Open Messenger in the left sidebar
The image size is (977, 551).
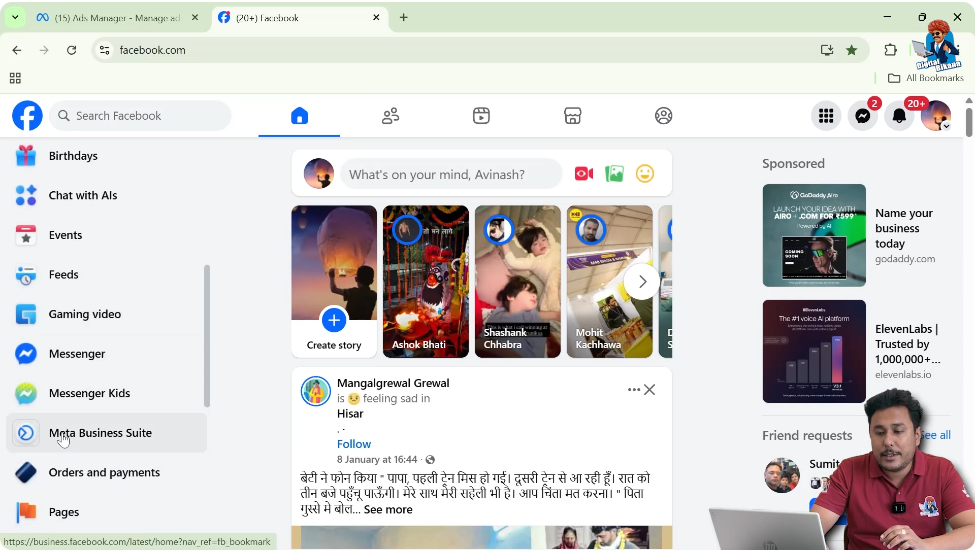[106, 353]
